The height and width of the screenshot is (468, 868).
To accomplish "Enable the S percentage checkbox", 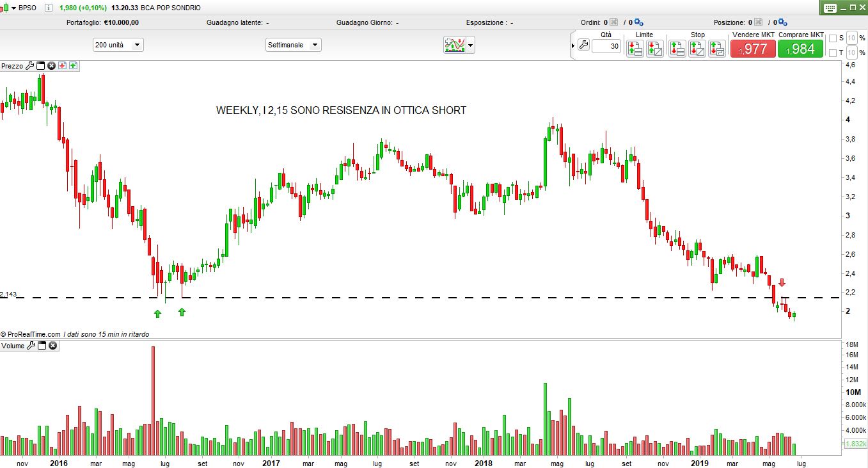I will point(832,38).
